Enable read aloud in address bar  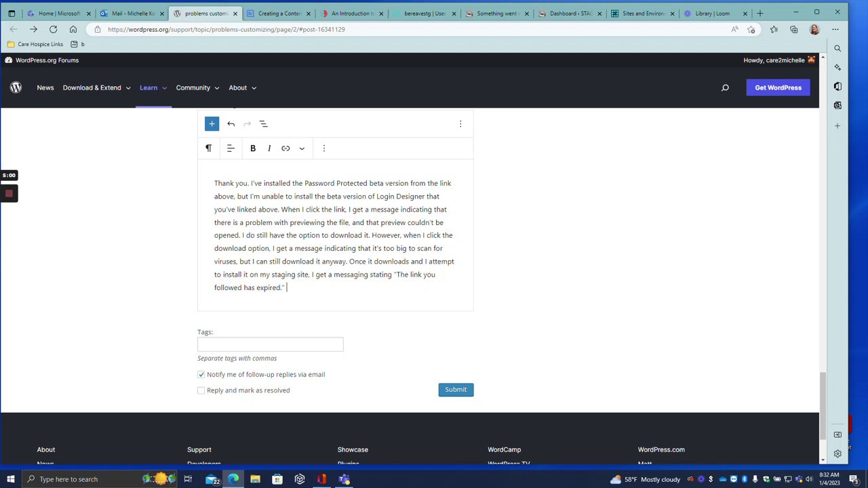(x=734, y=29)
